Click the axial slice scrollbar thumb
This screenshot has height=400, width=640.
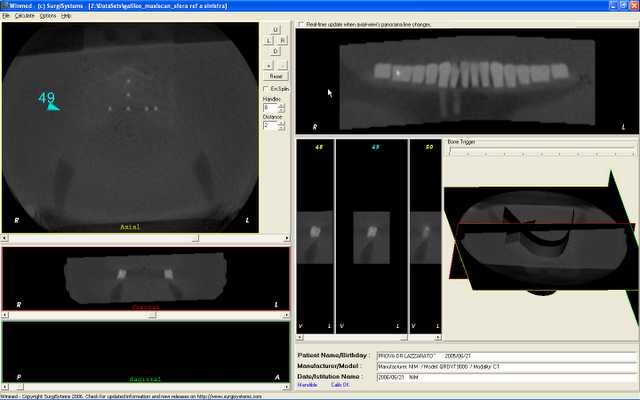[196, 238]
